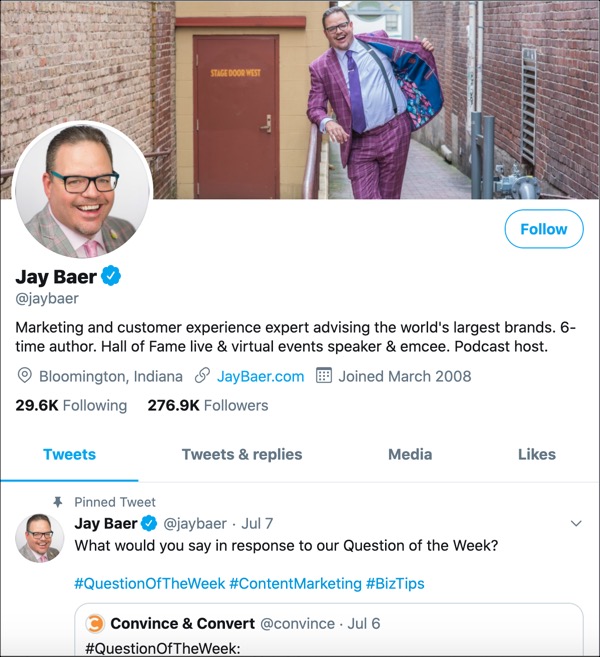The image size is (600, 657).
Task: Open the #ContentMarketing hashtag
Action: (x=295, y=583)
